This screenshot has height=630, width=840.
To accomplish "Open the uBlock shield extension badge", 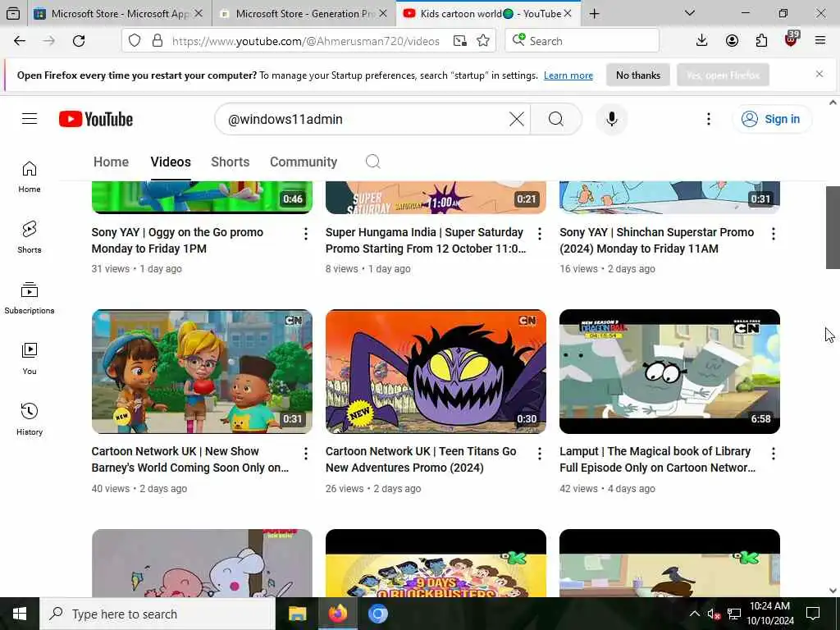I will tap(792, 39).
